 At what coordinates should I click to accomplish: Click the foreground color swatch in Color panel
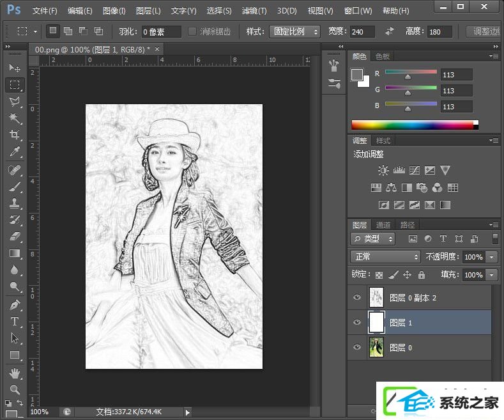(357, 75)
